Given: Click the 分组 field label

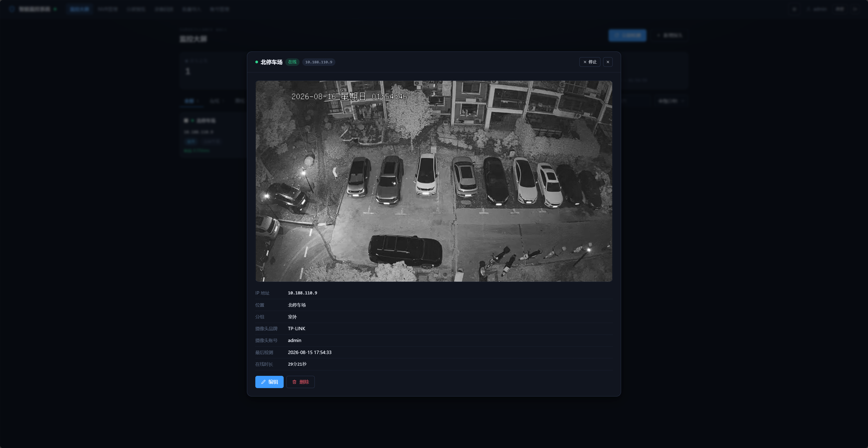Looking at the screenshot, I should pyautogui.click(x=259, y=317).
